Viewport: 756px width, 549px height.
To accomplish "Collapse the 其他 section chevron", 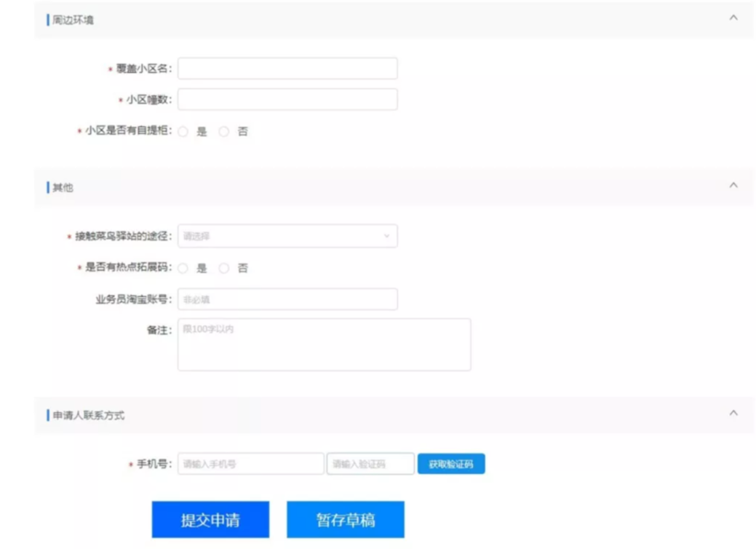I will [x=733, y=186].
